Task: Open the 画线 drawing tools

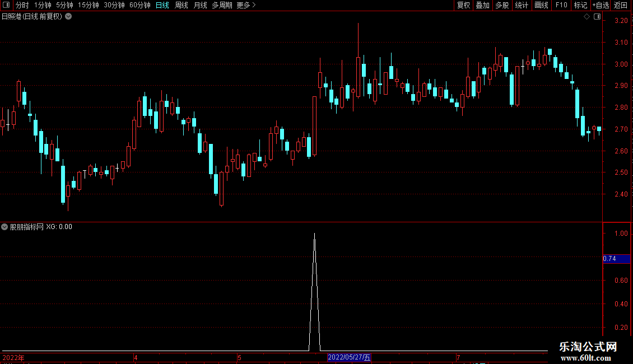Action: coord(541,5)
